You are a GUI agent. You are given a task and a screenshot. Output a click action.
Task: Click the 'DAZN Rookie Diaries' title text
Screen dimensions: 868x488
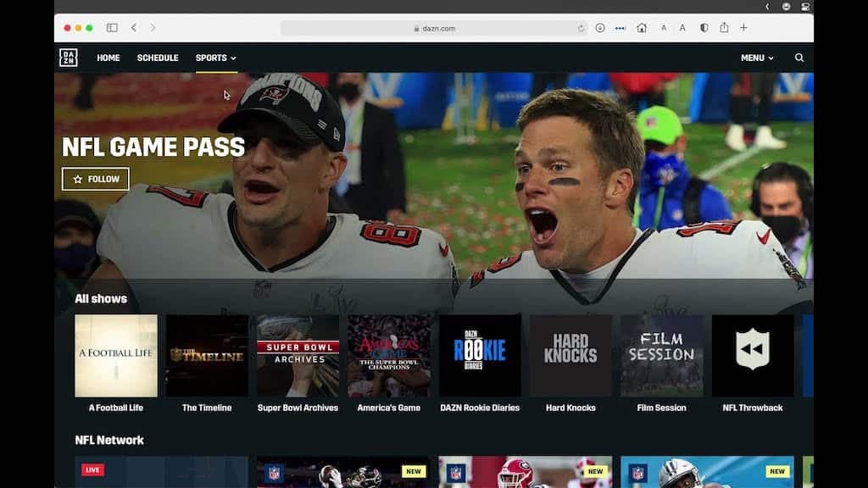point(480,408)
